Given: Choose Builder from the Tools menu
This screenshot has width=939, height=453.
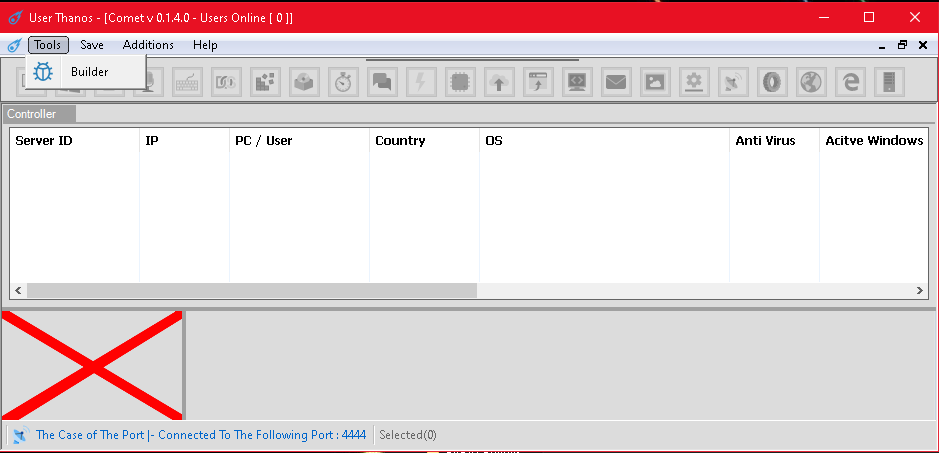Looking at the screenshot, I should point(89,71).
